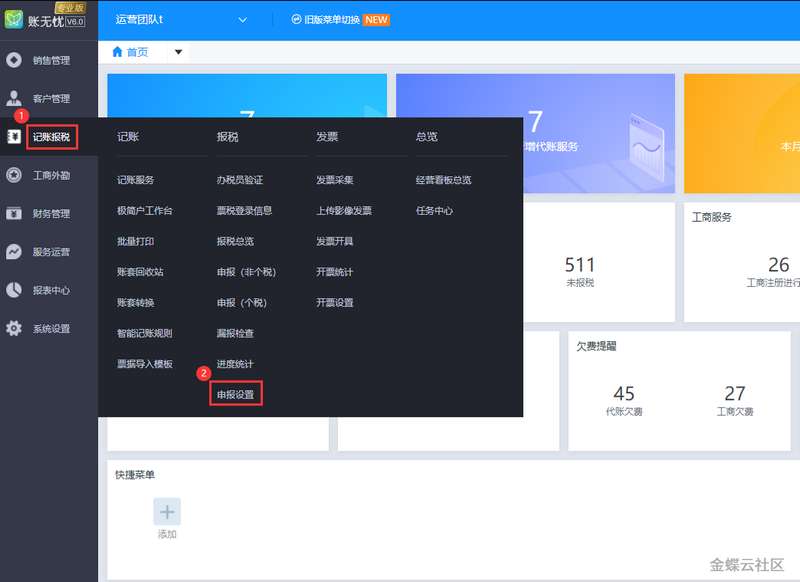Switch to the 首页 tab
800x582 pixels.
(x=131, y=52)
